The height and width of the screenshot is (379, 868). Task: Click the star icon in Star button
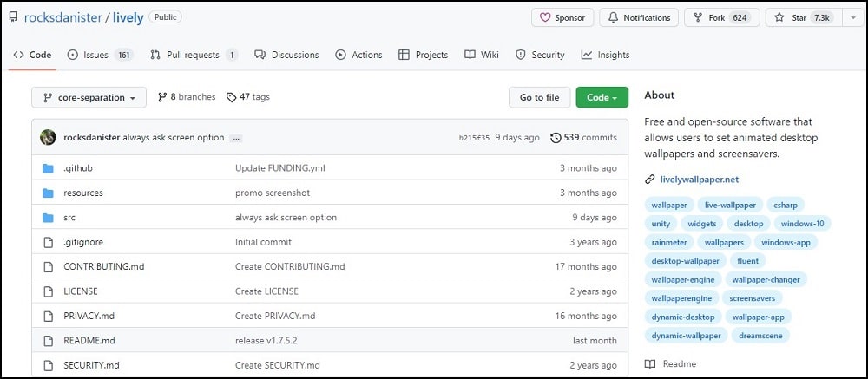coord(779,17)
